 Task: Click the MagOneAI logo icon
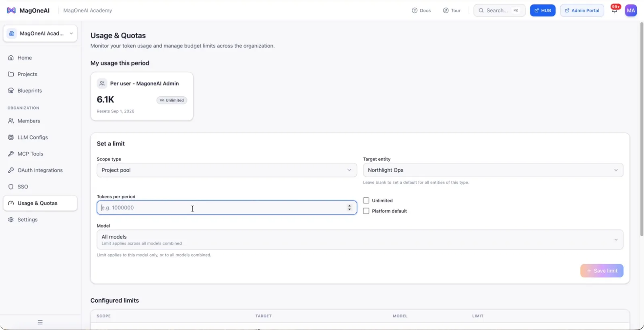click(11, 10)
